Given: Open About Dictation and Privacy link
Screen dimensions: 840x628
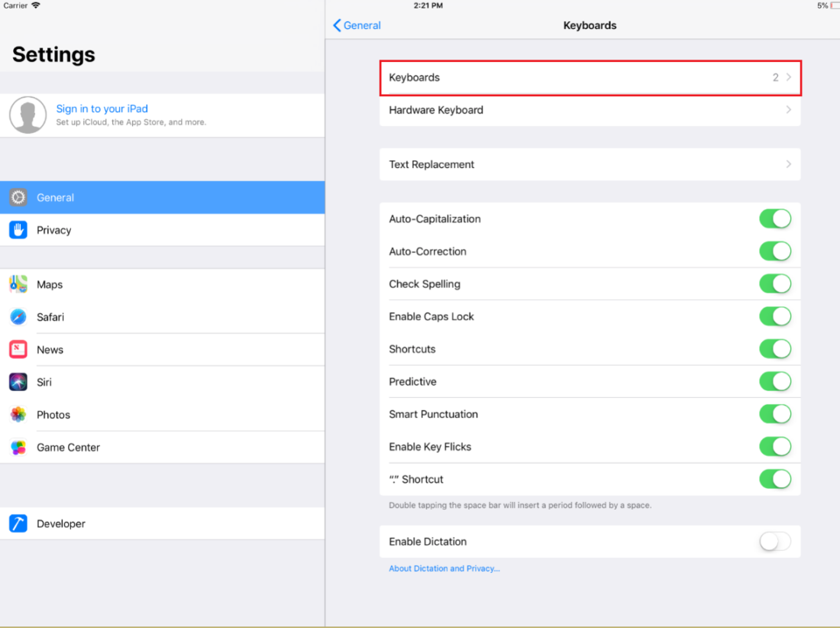Looking at the screenshot, I should point(444,568).
